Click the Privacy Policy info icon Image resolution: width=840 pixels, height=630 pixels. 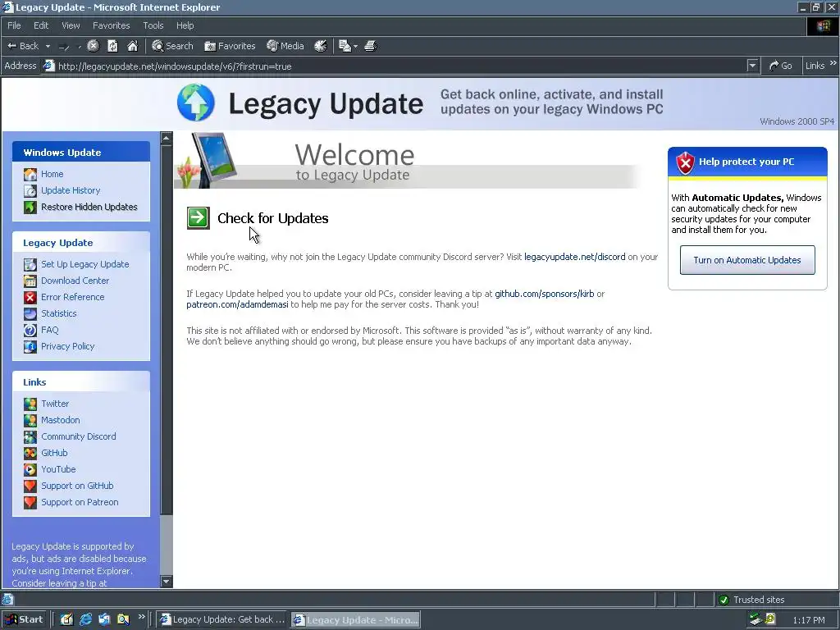coord(30,347)
